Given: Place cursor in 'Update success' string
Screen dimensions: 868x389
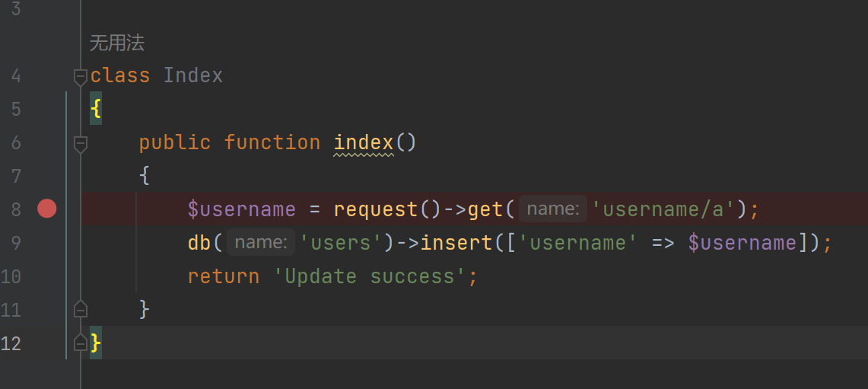Looking at the screenshot, I should pyautogui.click(x=370, y=276).
